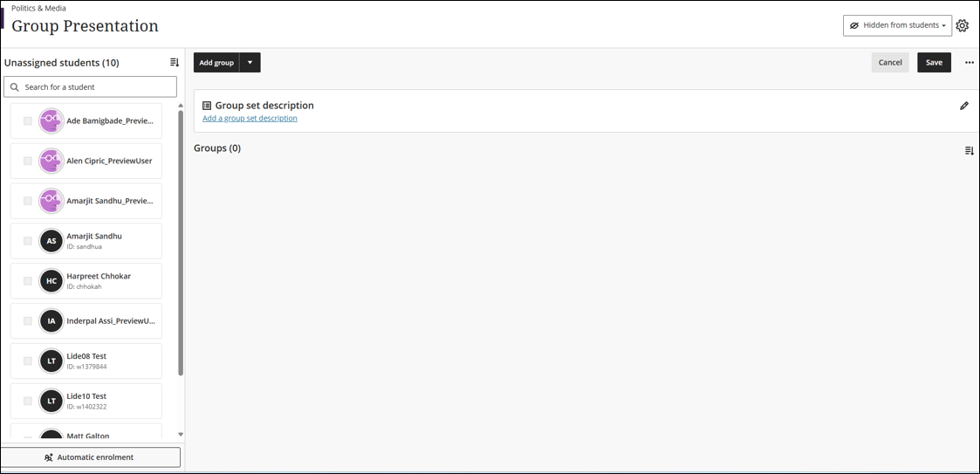The height and width of the screenshot is (474, 980).
Task: Check the Lide10 Test checkbox
Action: click(28, 401)
